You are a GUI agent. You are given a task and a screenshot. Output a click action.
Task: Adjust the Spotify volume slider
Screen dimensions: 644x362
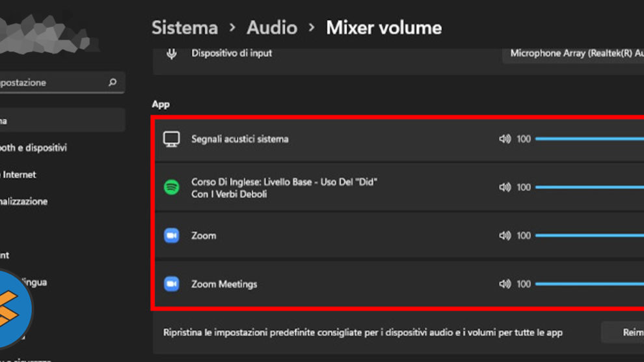click(589, 188)
